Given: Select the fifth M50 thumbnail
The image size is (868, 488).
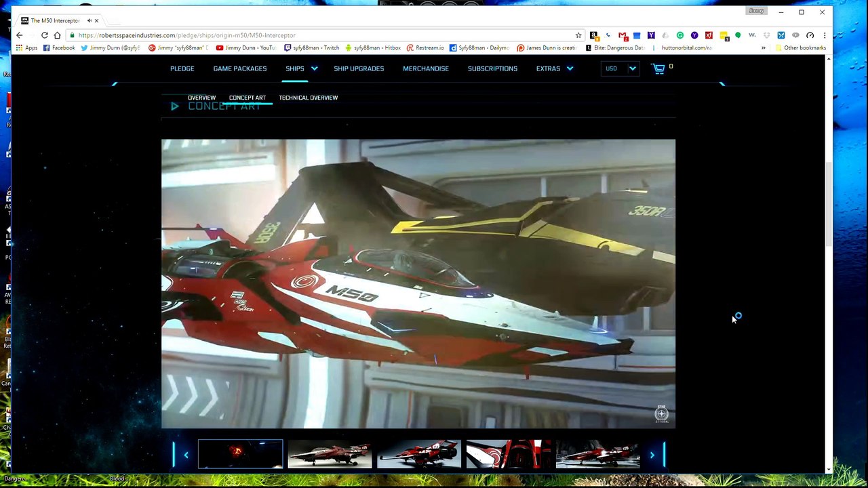Looking at the screenshot, I should tap(597, 454).
